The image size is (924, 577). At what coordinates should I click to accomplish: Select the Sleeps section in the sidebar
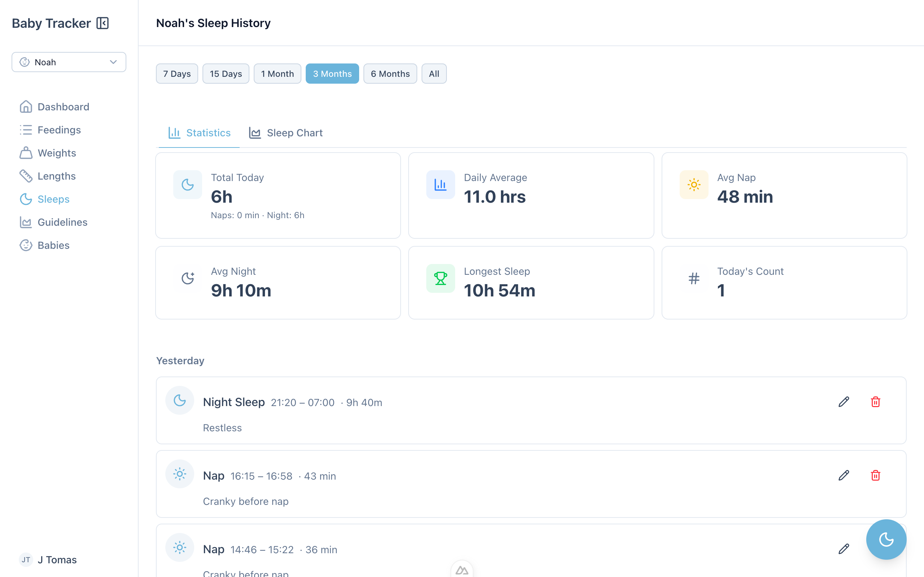coord(53,199)
